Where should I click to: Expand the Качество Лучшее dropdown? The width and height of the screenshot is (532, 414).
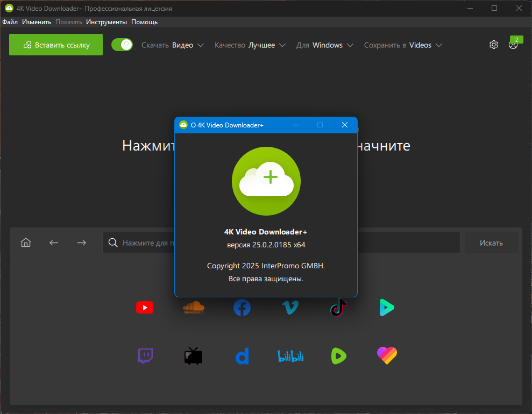(250, 45)
